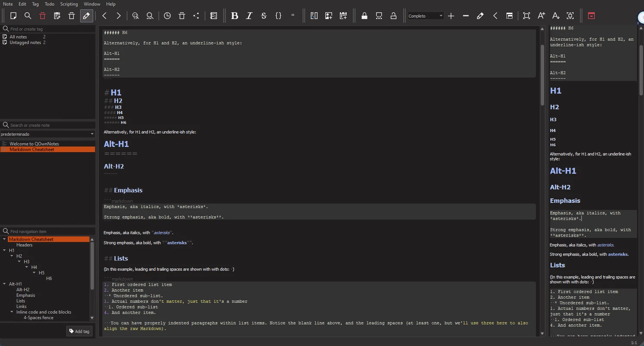644x346 pixels.
Task: Click the Search or create note field
Action: tap(48, 125)
